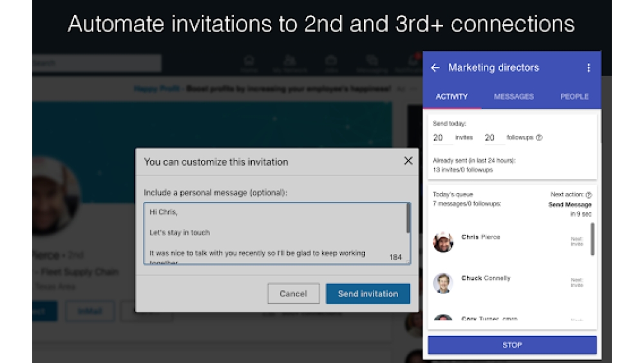Switch to the People tab
The image size is (644, 363).
[574, 97]
